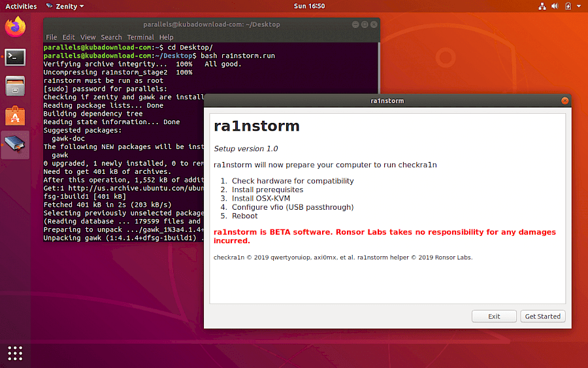The image size is (588, 368).
Task: Click the ra1nstorm dialog title bar
Action: point(387,101)
